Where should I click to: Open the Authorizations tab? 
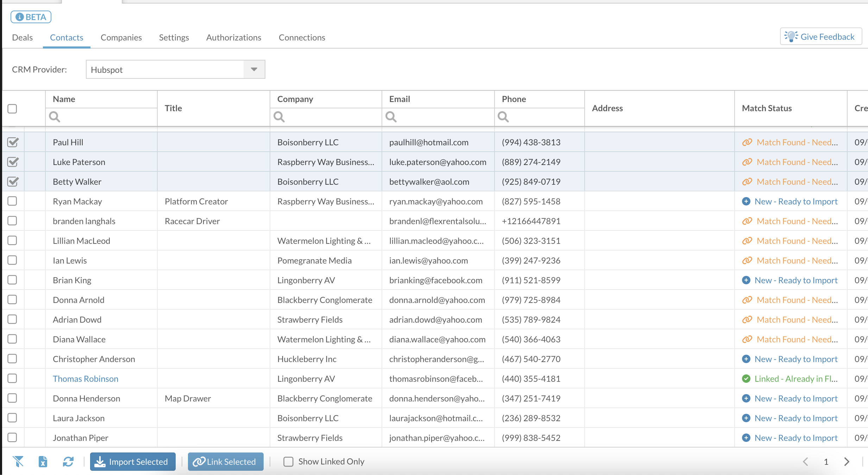(x=233, y=37)
